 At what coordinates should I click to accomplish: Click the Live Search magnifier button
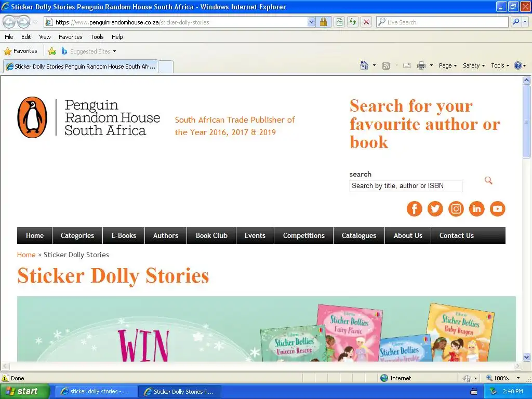pos(516,22)
